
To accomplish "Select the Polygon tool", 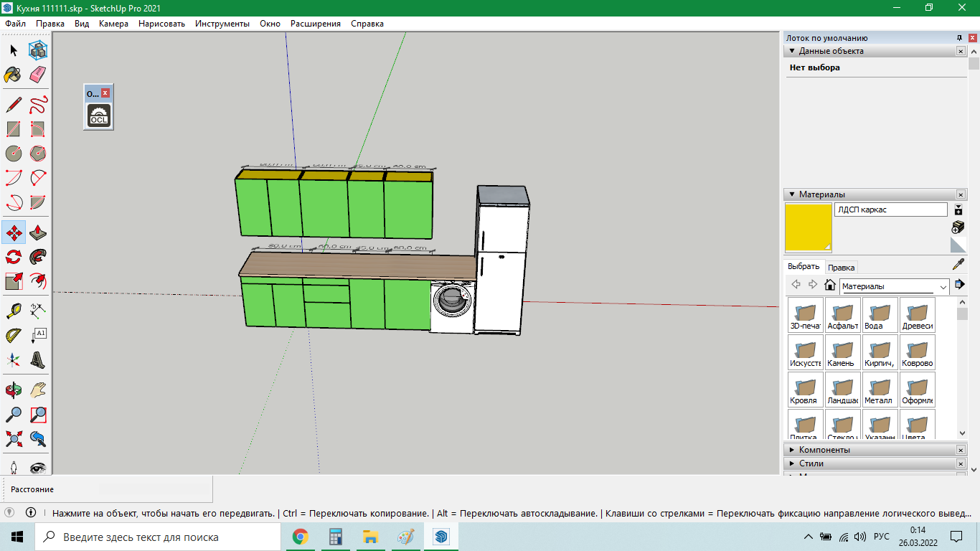I will (38, 154).
